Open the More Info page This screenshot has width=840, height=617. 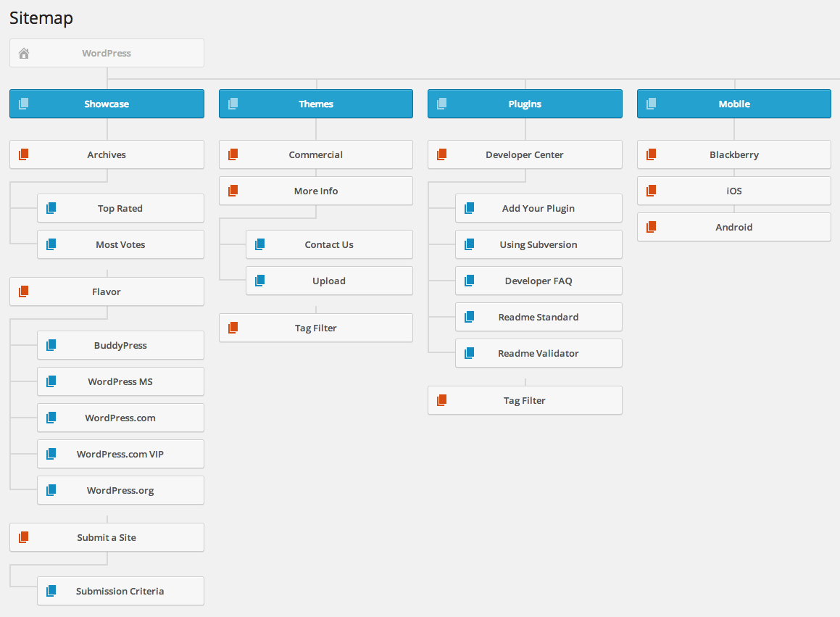[x=316, y=191]
